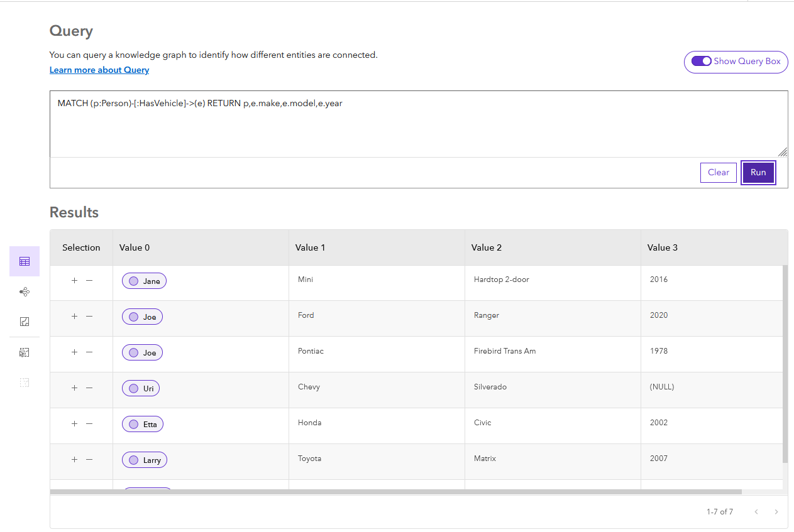Click the horizontal scrollbar of results table
This screenshot has width=794, height=532.
(x=395, y=492)
